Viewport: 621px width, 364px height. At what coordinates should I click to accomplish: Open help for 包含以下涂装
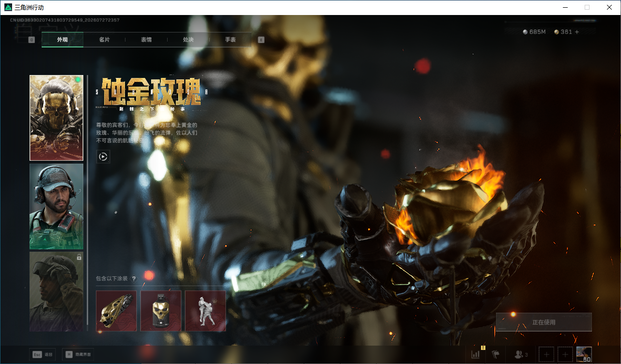coord(134,279)
